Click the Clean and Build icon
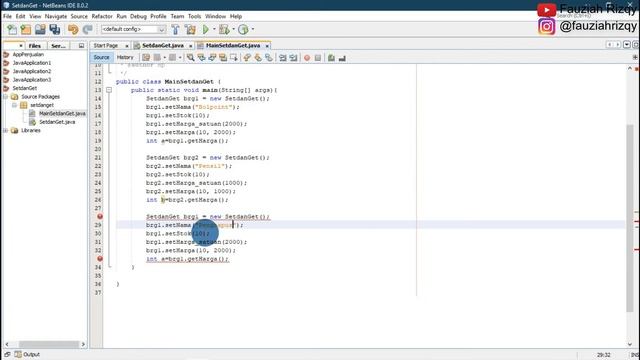 pos(190,29)
